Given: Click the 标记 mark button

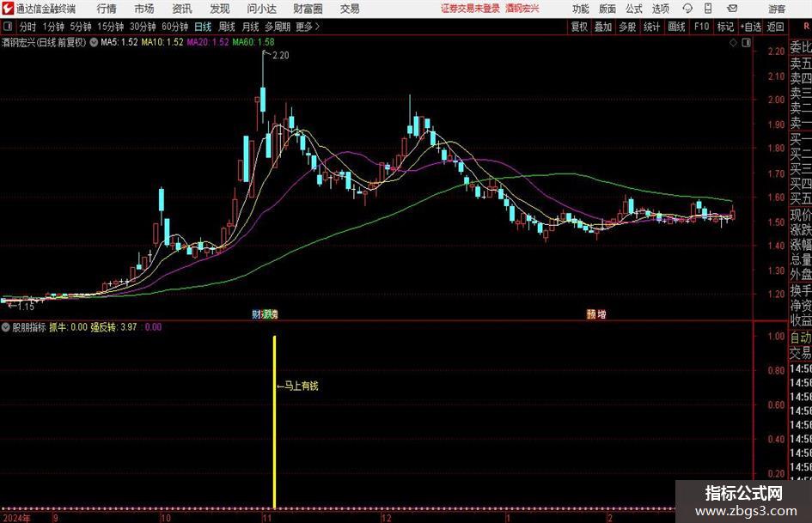Looking at the screenshot, I should coord(725,27).
